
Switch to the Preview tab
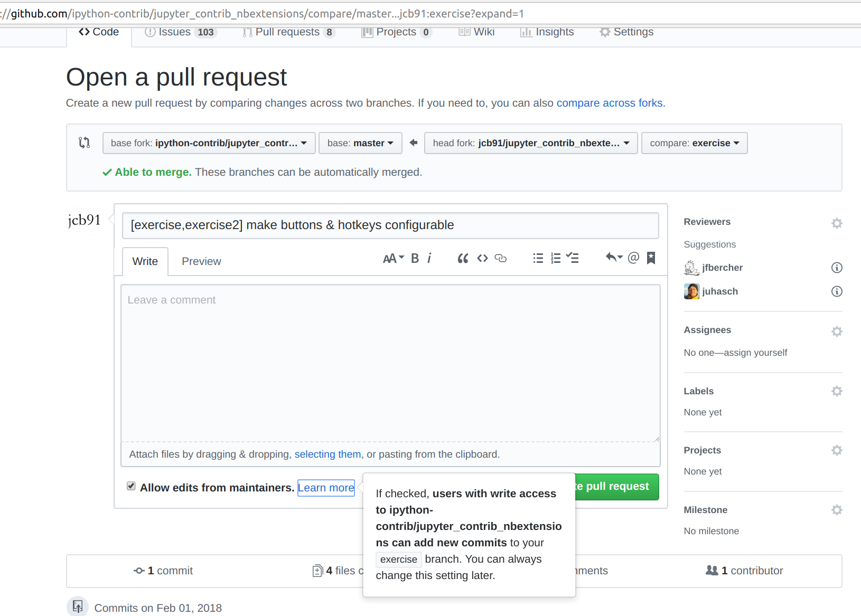(201, 261)
